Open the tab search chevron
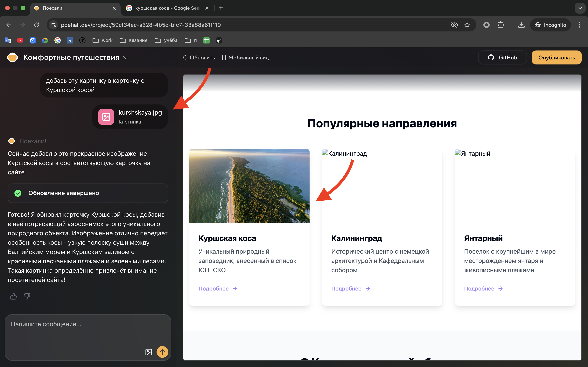 pos(580,8)
